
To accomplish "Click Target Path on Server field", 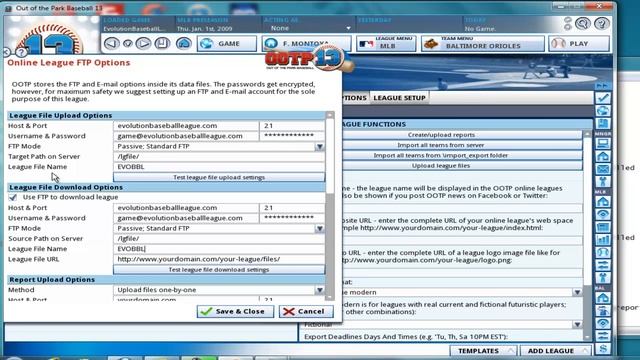I will tap(219, 156).
